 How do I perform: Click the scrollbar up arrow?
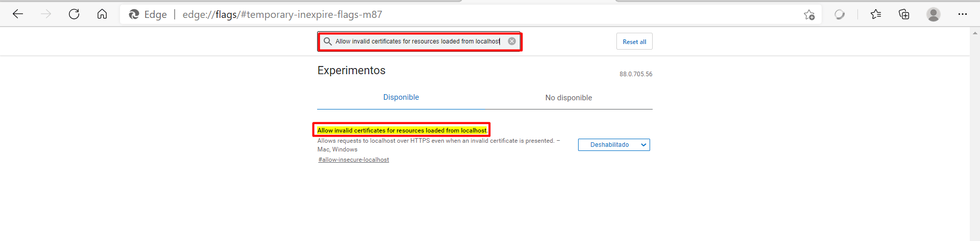(x=974, y=33)
